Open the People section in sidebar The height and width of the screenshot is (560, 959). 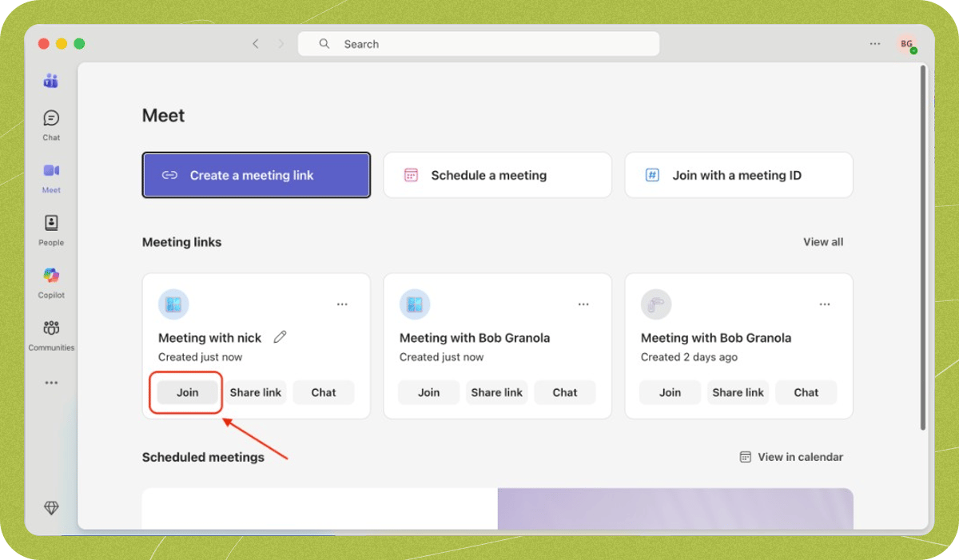[x=51, y=231]
